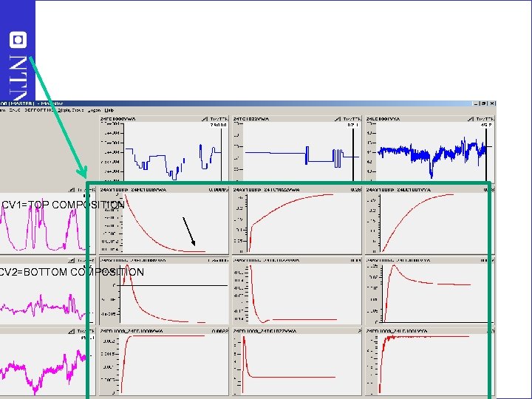Open the Logon menu

(95, 110)
